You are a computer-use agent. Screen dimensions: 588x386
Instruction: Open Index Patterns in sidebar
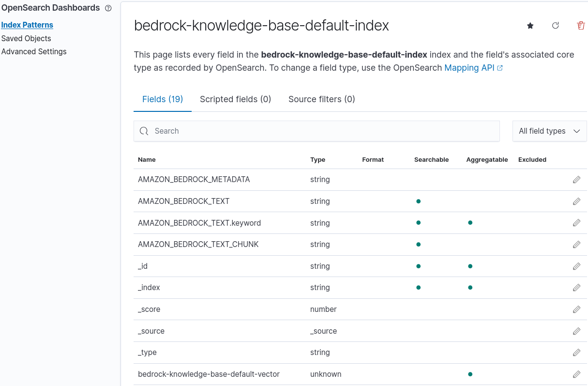[x=27, y=25]
